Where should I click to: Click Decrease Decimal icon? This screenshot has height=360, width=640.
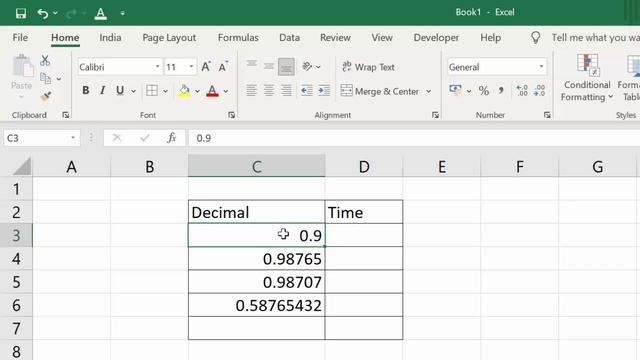pyautogui.click(x=540, y=90)
